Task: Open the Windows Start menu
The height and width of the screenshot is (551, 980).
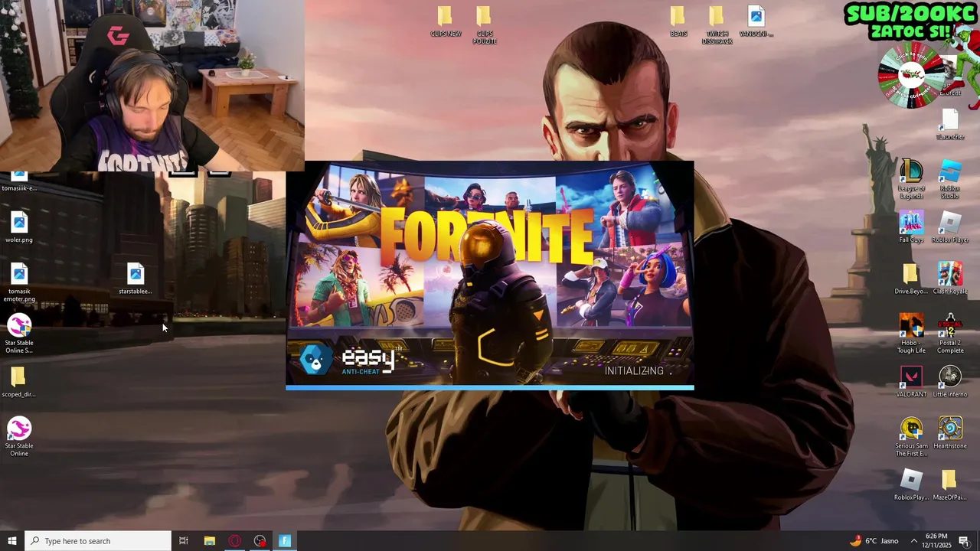Action: [12, 541]
